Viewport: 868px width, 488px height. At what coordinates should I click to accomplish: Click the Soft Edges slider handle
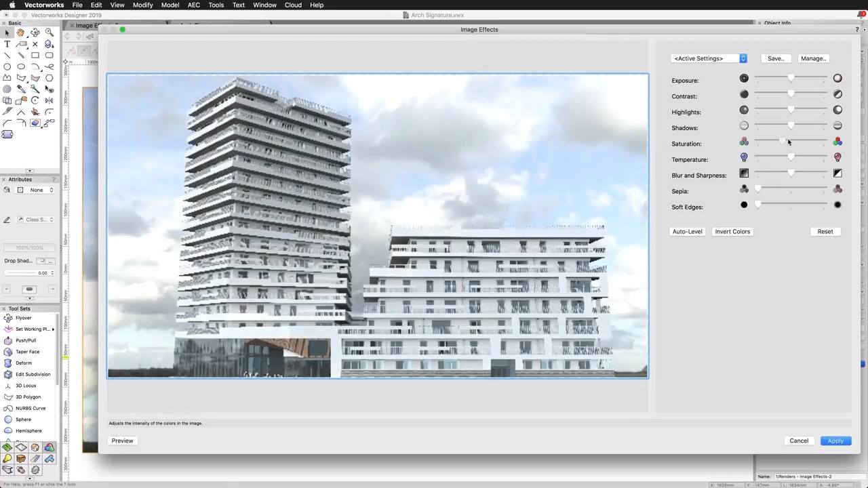pyautogui.click(x=758, y=204)
